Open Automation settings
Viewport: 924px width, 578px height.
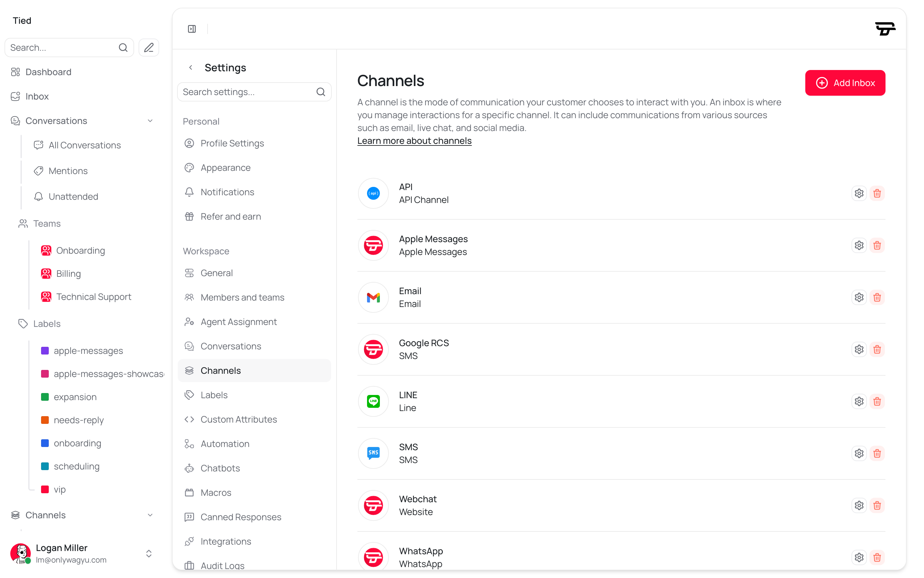[254, 443]
